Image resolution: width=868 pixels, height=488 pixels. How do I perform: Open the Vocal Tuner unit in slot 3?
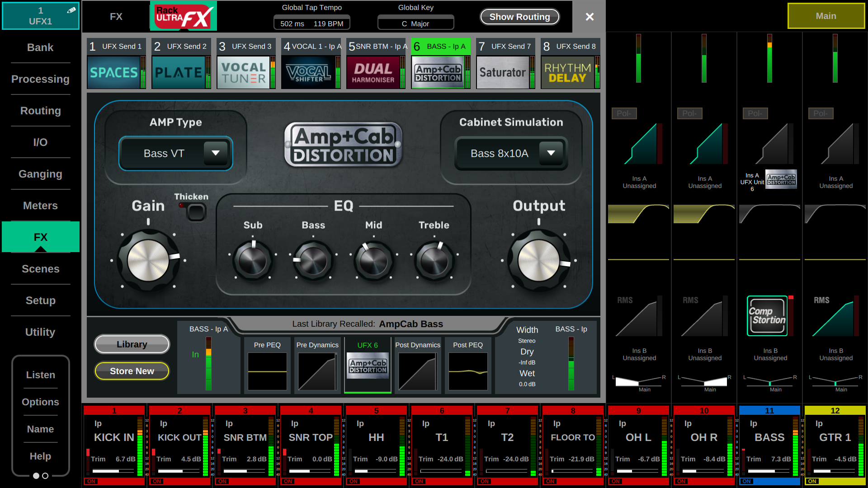[x=243, y=72]
